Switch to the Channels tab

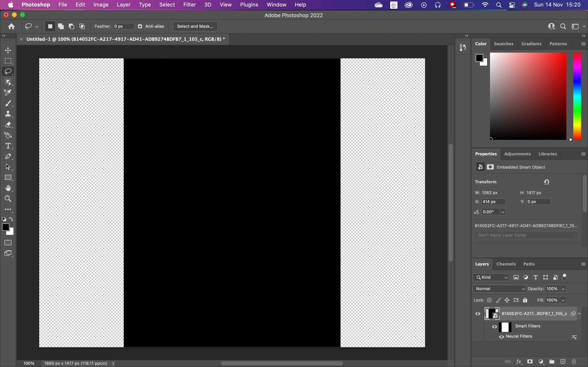(x=506, y=264)
